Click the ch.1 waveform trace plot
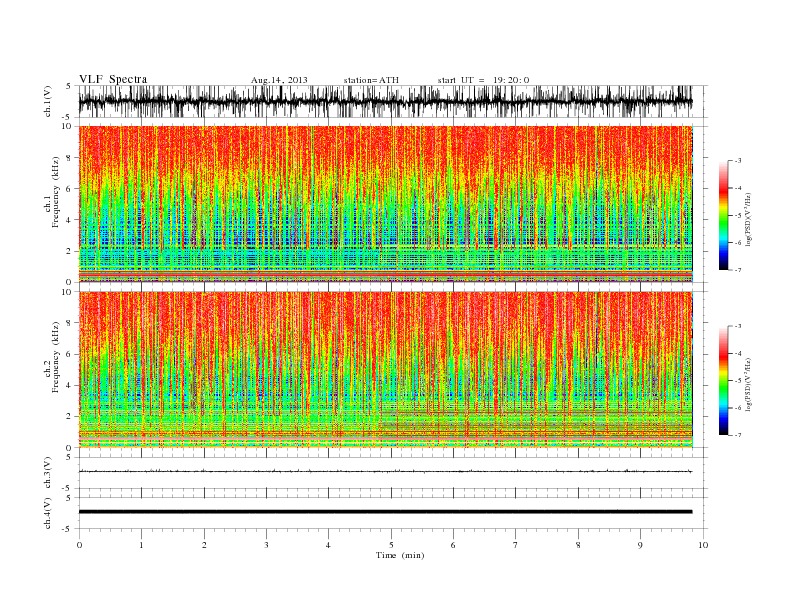This screenshot has width=792, height=612. pyautogui.click(x=385, y=101)
